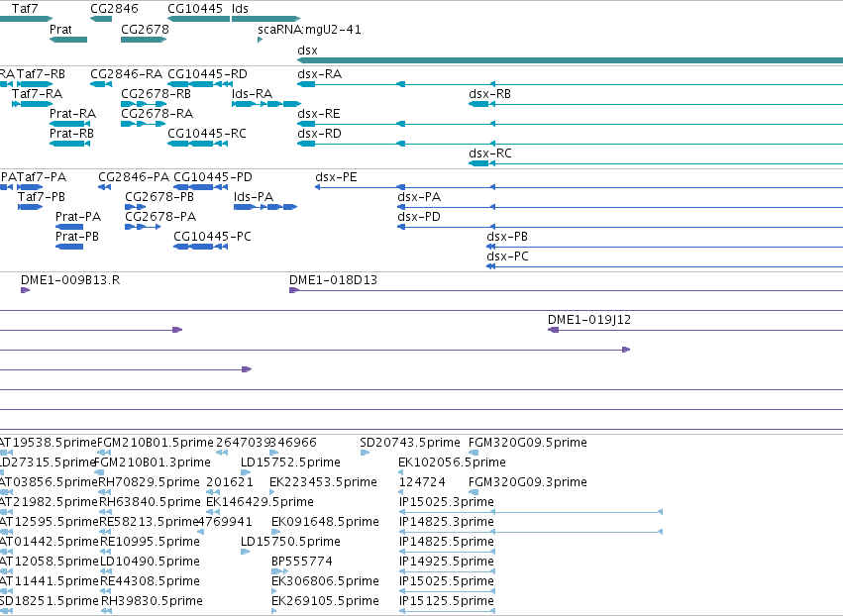The image size is (843, 616).
Task: Click the lds-PA protein label
Action: pos(254,197)
